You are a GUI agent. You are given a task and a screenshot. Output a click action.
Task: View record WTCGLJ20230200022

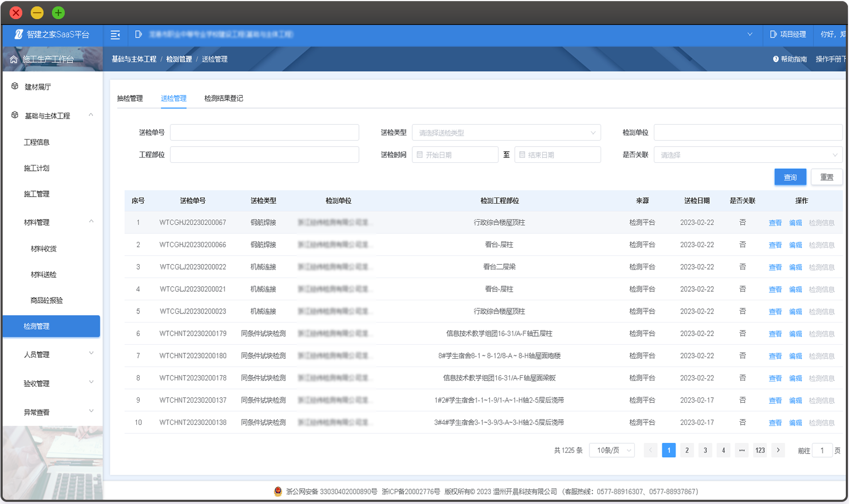(775, 267)
